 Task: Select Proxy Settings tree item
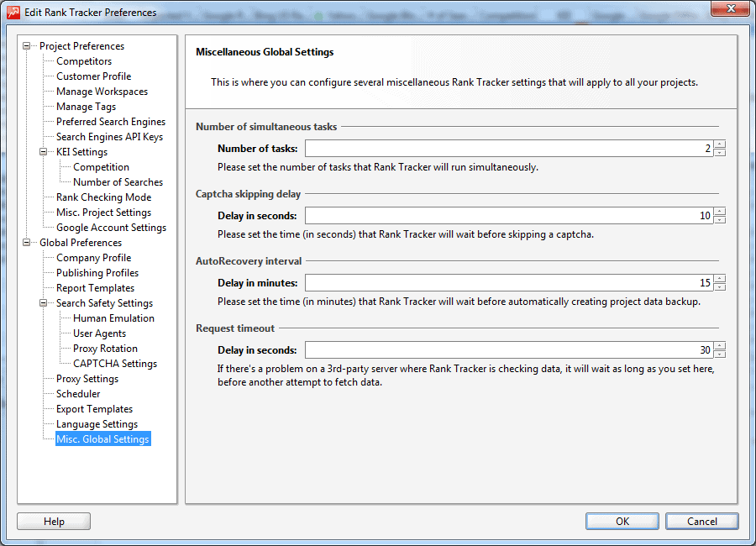(x=87, y=379)
